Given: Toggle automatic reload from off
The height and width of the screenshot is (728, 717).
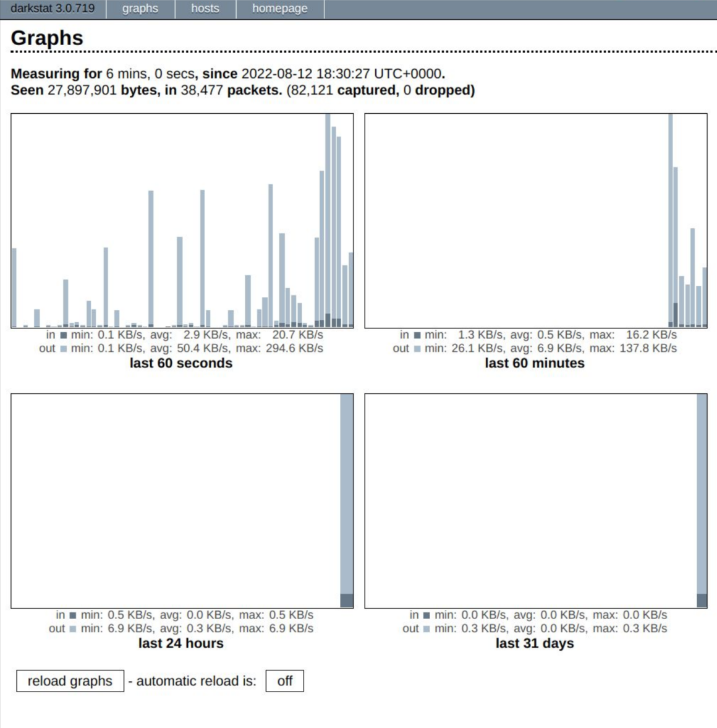Looking at the screenshot, I should tap(284, 681).
